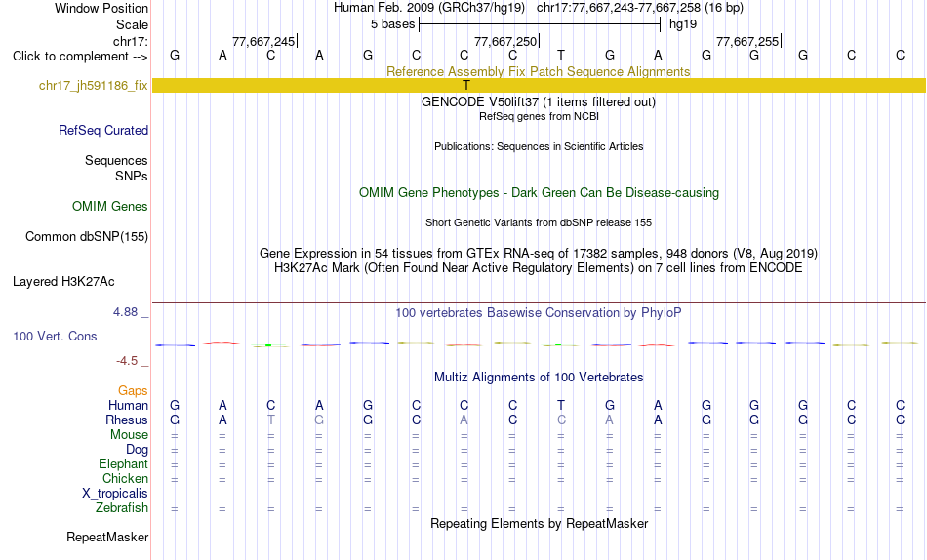Click the T base in the Human alignment row
The image size is (927, 560).
(x=561, y=405)
